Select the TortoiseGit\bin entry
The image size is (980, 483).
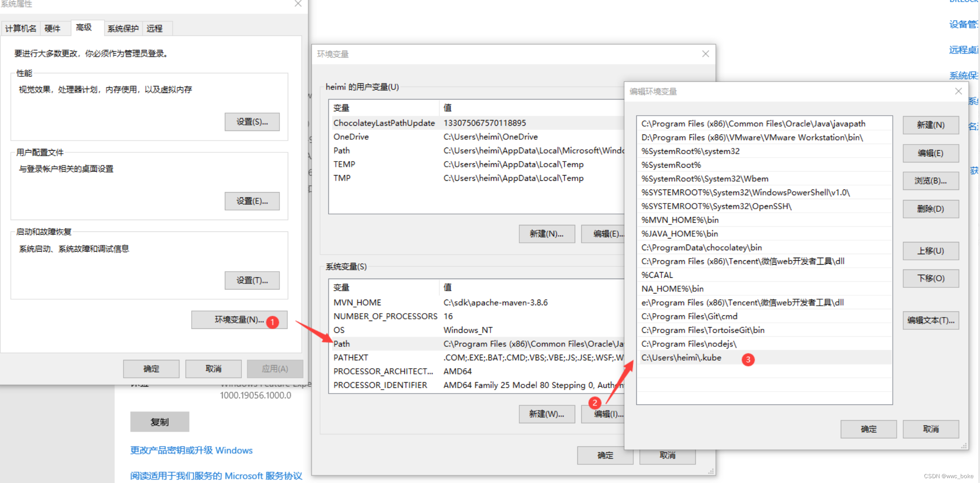point(764,330)
